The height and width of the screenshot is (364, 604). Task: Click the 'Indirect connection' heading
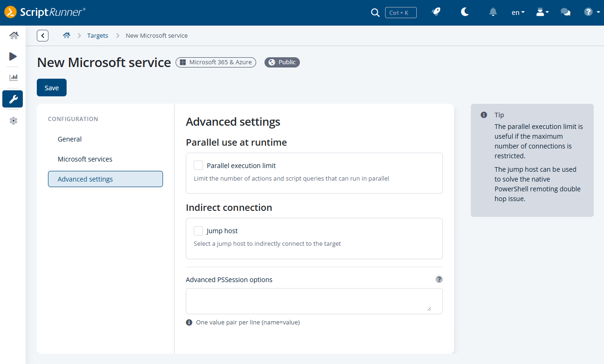pyautogui.click(x=229, y=208)
